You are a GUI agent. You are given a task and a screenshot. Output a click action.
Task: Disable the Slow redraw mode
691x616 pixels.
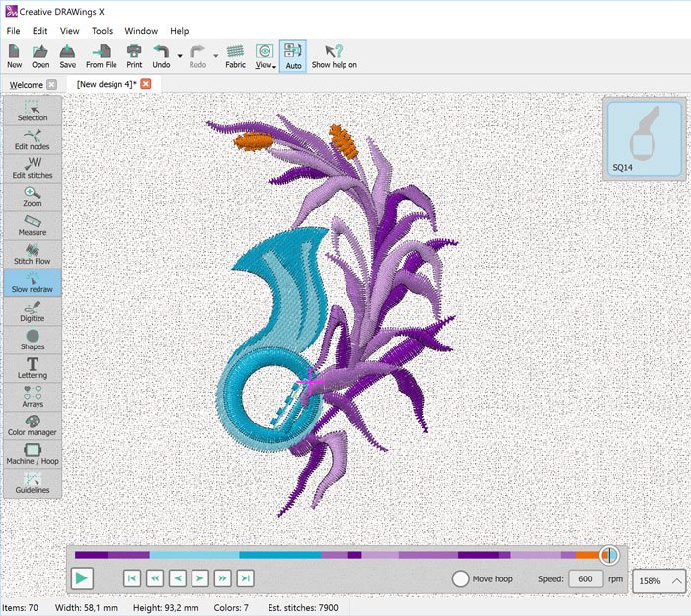[33, 282]
